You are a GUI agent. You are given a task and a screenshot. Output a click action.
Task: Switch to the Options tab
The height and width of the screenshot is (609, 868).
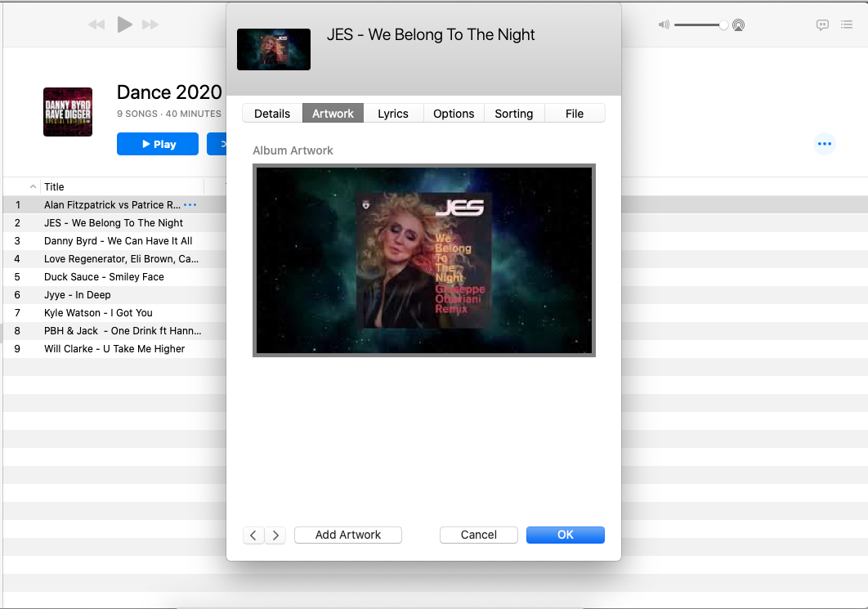[454, 113]
